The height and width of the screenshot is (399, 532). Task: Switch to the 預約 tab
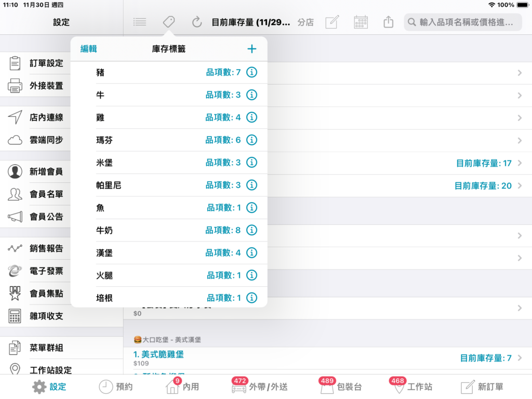coord(116,387)
